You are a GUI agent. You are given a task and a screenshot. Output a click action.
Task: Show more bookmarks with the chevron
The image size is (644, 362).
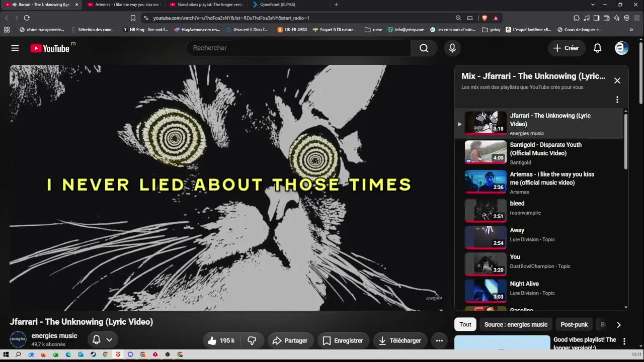click(x=631, y=30)
